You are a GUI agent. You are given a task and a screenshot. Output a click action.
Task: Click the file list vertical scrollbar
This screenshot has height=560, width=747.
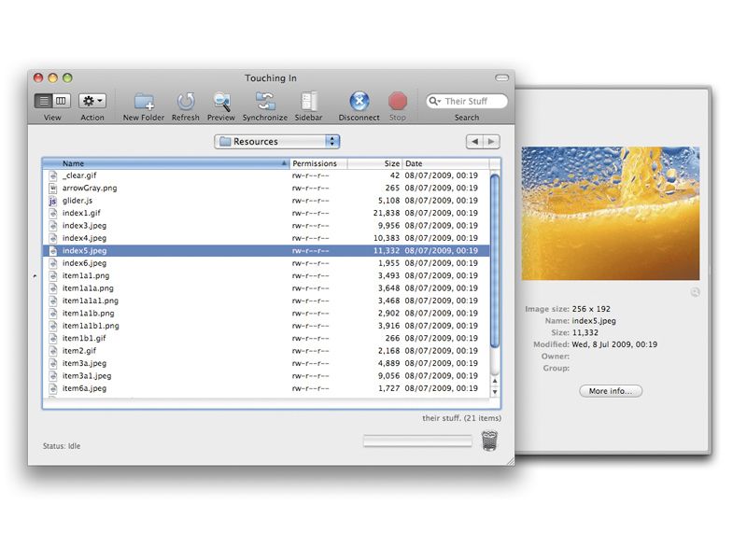[495, 261]
